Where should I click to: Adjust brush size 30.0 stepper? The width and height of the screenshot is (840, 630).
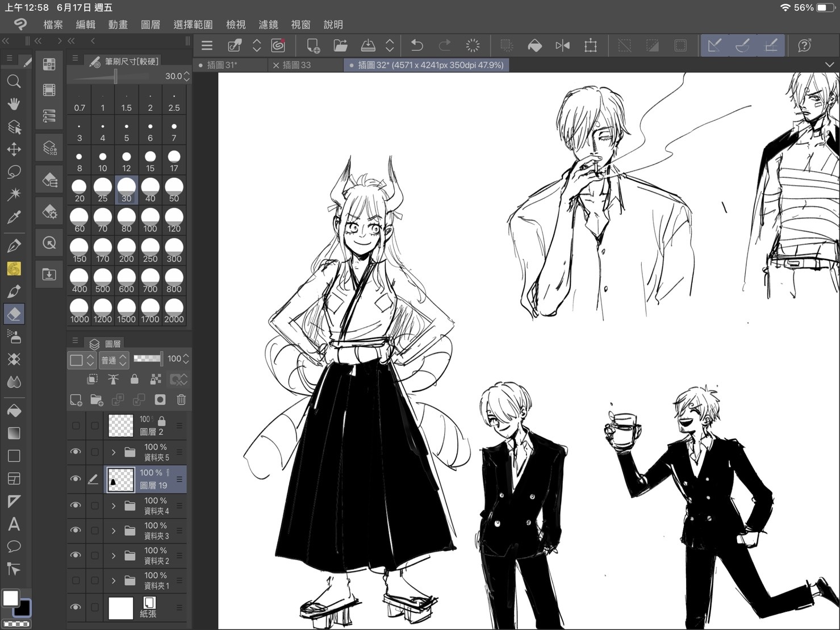186,76
